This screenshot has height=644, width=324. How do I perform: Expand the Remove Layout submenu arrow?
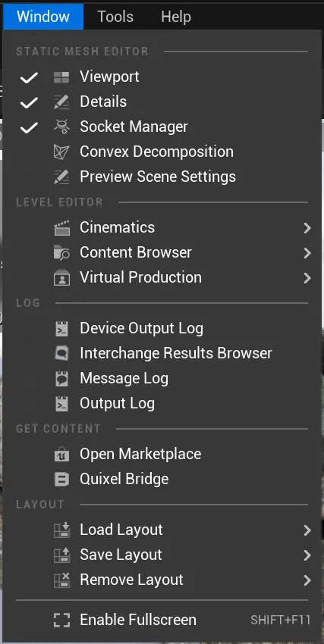coord(307,580)
